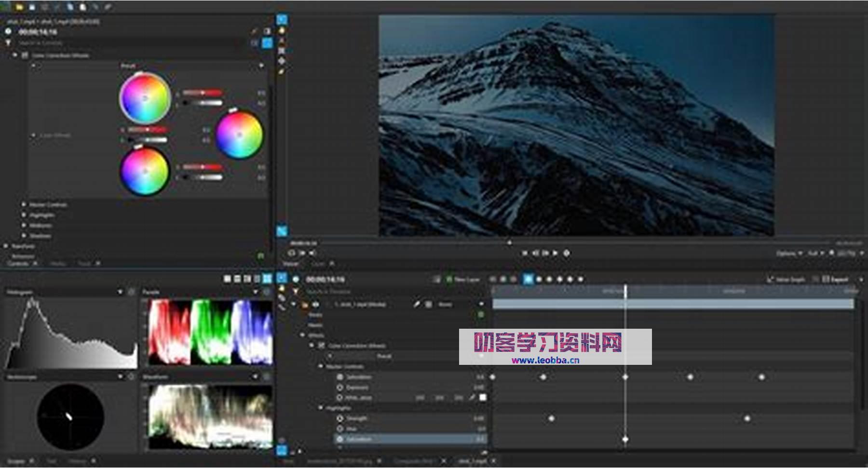Switch to the Controls tab
Image resolution: width=868 pixels, height=468 pixels.
coord(18,264)
